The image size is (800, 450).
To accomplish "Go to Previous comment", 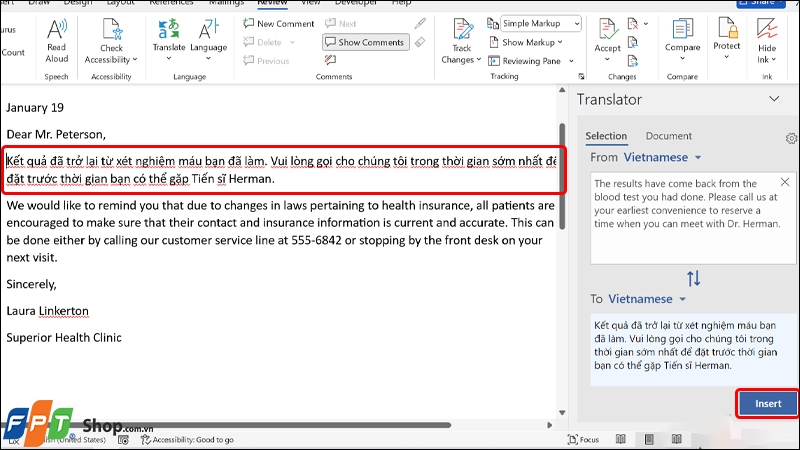I will [266, 61].
